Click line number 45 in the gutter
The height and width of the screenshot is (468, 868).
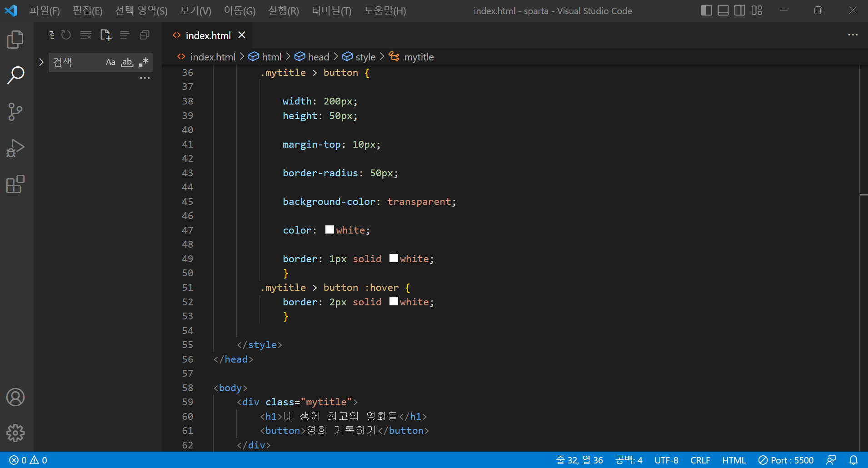[187, 201]
